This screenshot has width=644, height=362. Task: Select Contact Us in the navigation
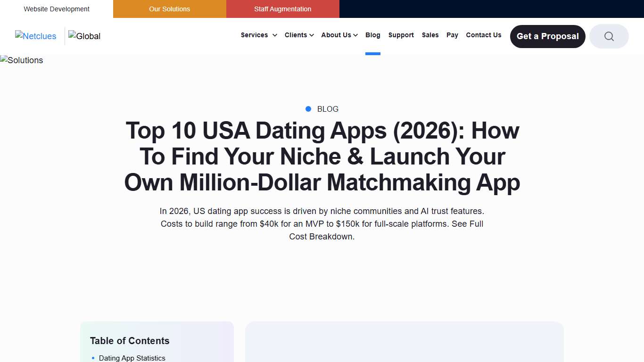pos(483,35)
